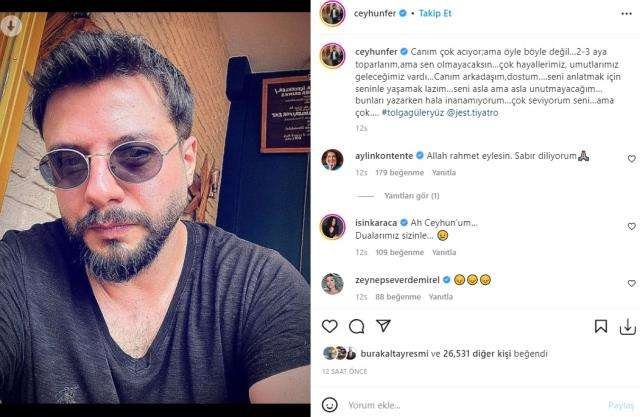
Task: Open the comment bubble icon
Action: pos(356,326)
